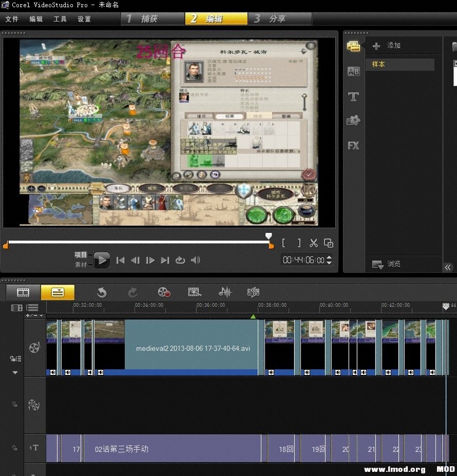
Task: Open the FX filter library
Action: coord(353,145)
